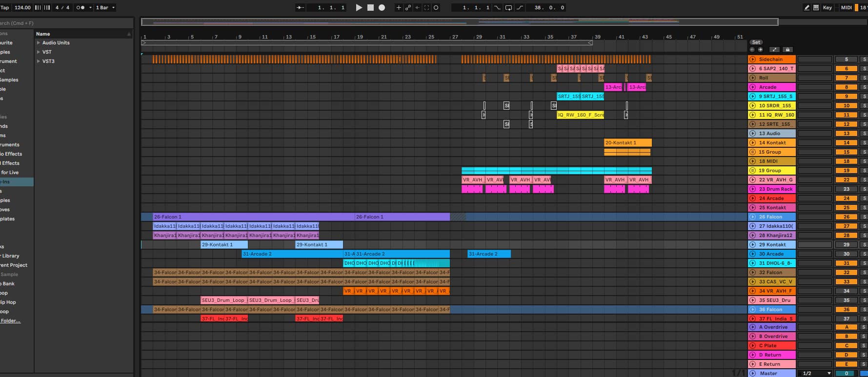Open the metronome settings dropdown arrow
868x377 pixels.
coord(90,7)
